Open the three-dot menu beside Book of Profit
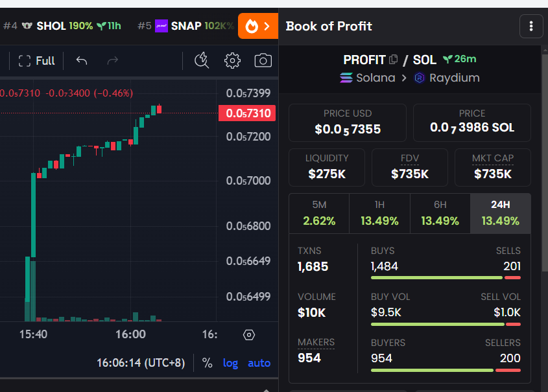This screenshot has width=548, height=392. [531, 26]
